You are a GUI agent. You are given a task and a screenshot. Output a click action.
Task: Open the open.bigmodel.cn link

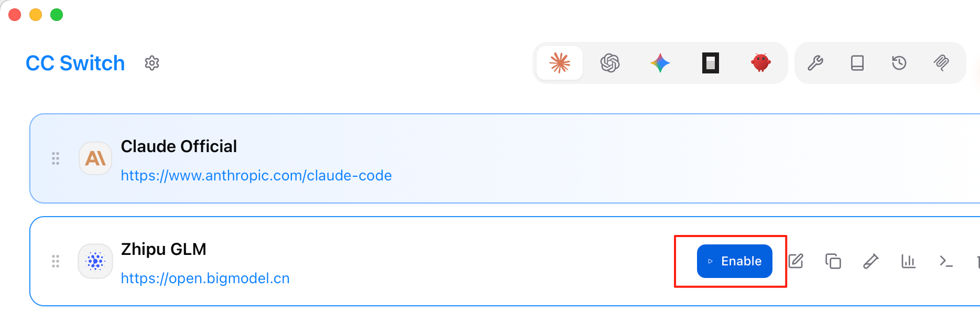205,278
